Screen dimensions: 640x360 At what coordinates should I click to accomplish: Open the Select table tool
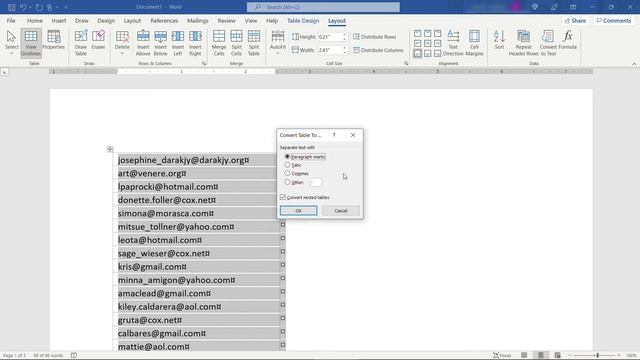point(11,42)
